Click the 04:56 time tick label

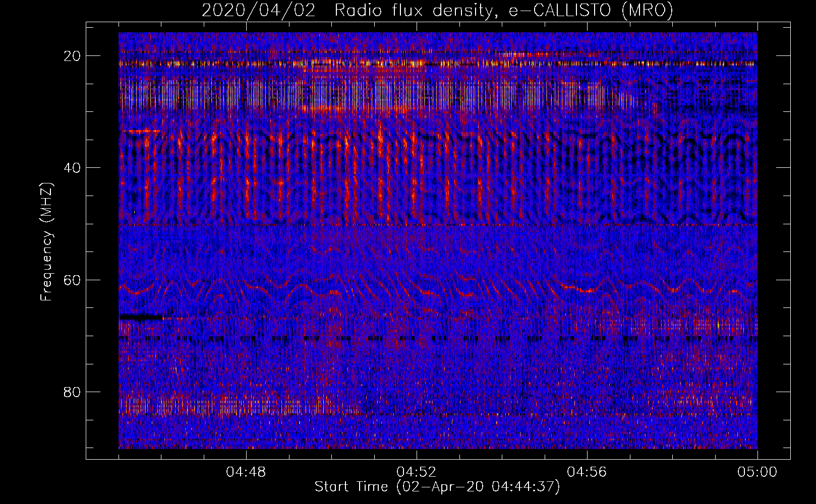coord(587,472)
